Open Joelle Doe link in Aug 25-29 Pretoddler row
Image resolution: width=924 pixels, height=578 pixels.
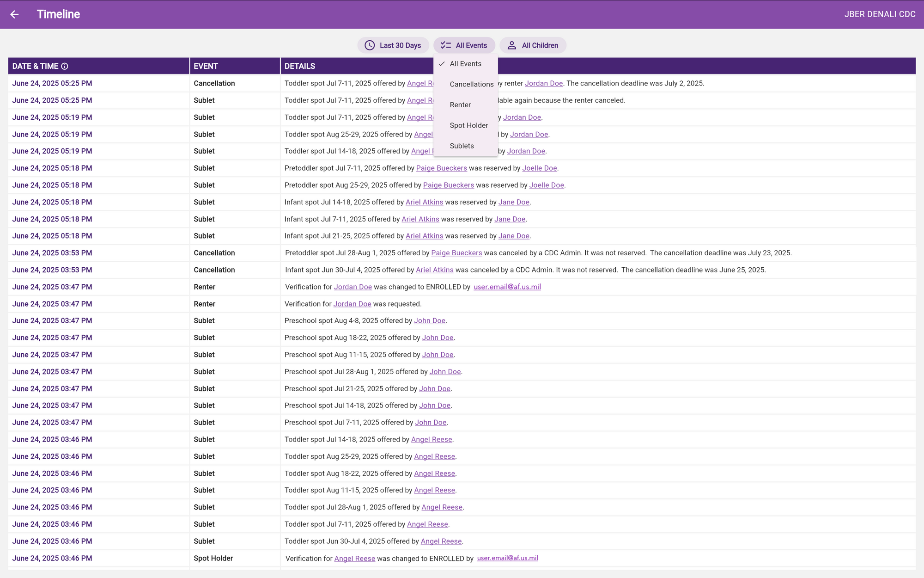coord(547,185)
